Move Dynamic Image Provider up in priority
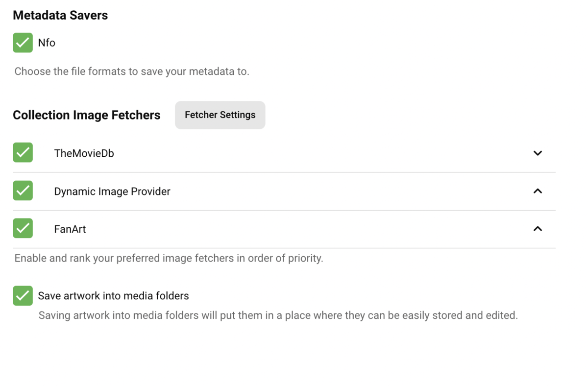Image resolution: width=588 pixels, height=386 pixels. pos(538,191)
